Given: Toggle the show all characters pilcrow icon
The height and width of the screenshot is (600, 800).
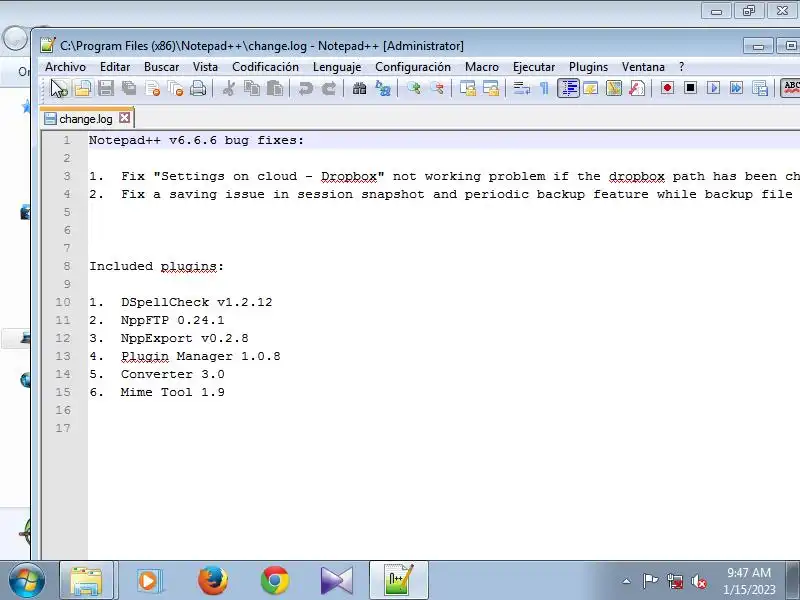Looking at the screenshot, I should [x=544, y=88].
